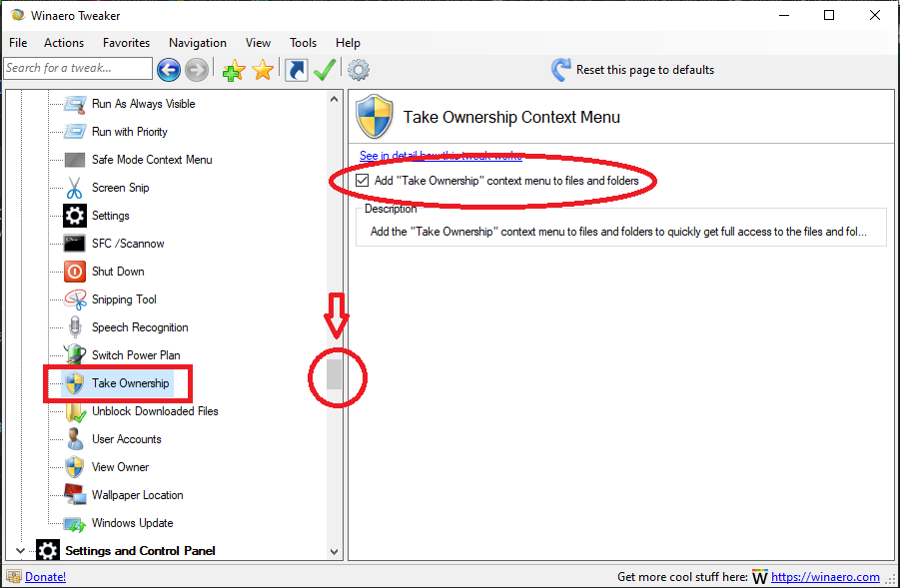Click the Safe Mode Context Menu icon
Viewport: 900px width, 588px height.
tap(75, 160)
